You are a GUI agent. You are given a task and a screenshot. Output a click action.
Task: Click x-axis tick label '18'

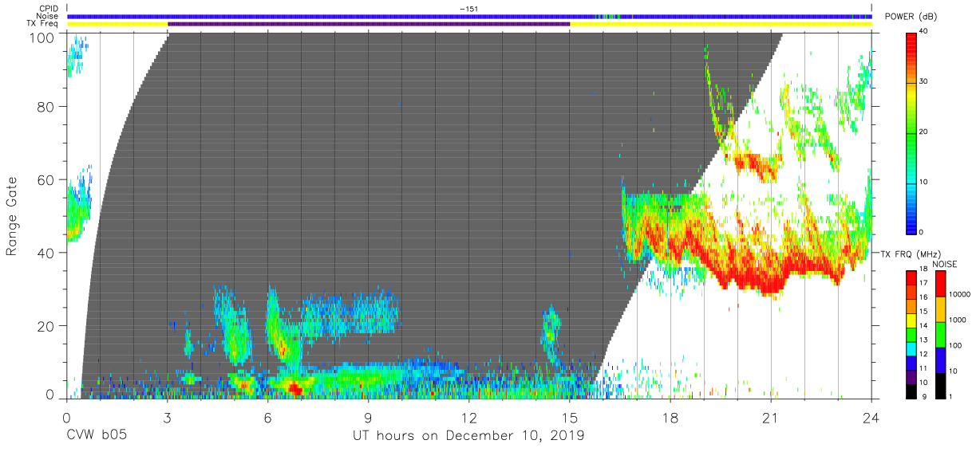(670, 417)
